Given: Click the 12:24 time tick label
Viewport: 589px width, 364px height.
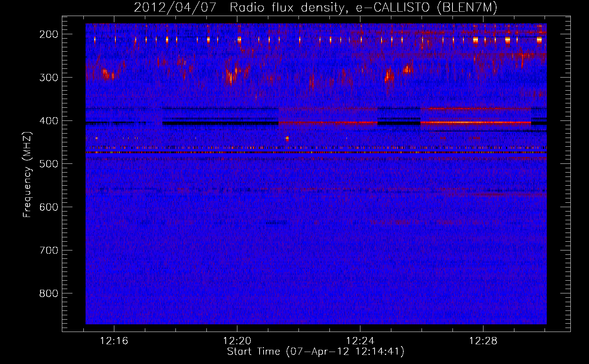Looking at the screenshot, I should pyautogui.click(x=360, y=341).
